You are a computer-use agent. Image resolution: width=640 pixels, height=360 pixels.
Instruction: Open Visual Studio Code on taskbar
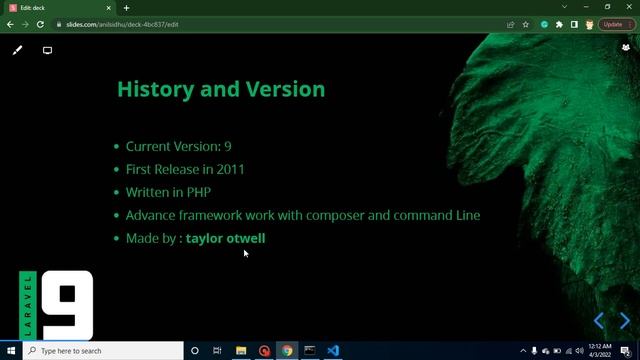pyautogui.click(x=333, y=351)
